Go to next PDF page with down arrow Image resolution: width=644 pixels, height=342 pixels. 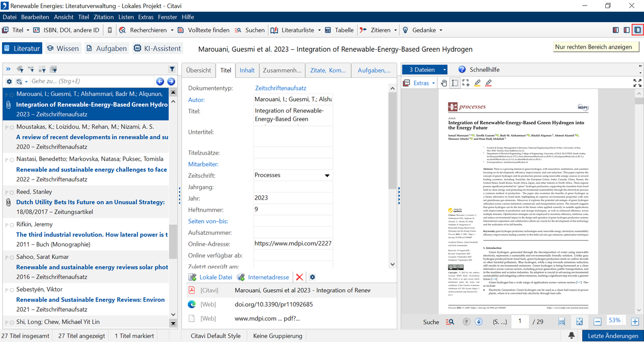coord(479,322)
